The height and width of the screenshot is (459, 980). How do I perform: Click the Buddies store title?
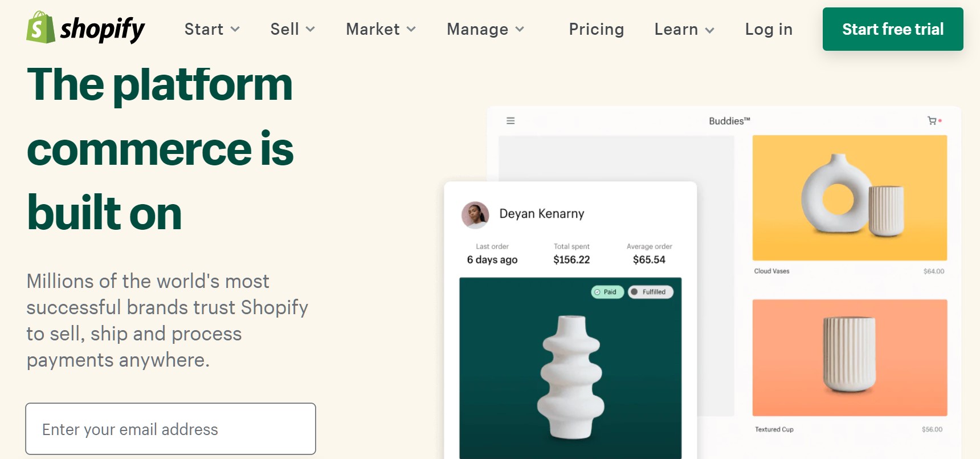point(729,121)
